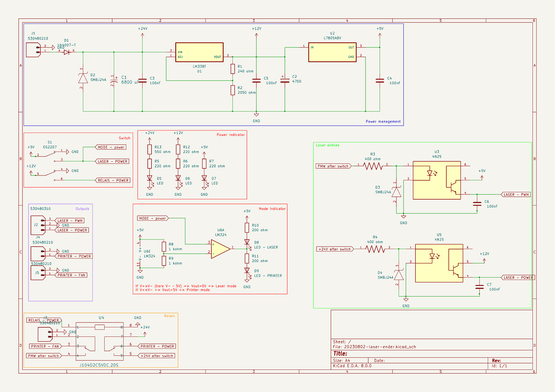Select the C1 6800 uF capacitor
555x392 pixels.
pyautogui.click(x=114, y=81)
